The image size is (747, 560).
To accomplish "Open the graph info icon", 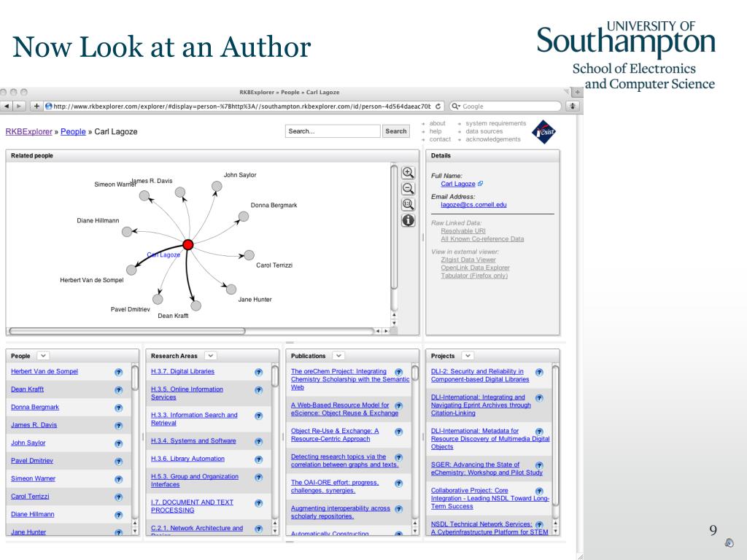I will click(x=409, y=220).
